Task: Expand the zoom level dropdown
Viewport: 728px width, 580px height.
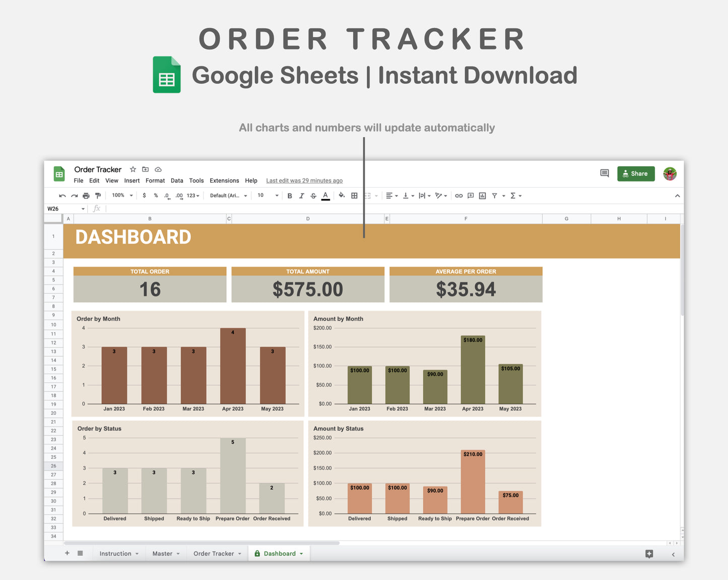Action: [x=121, y=195]
